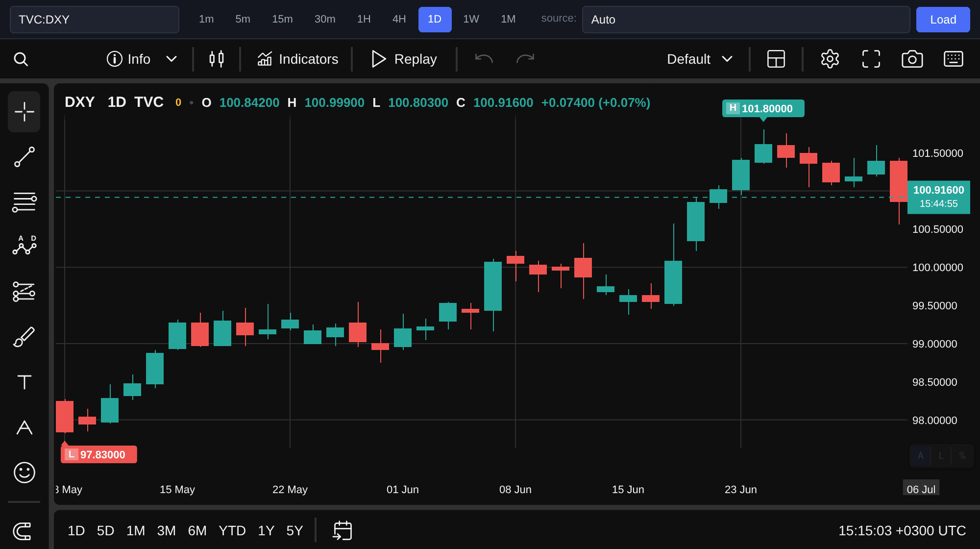Set the bottom date range to 1M
This screenshot has height=549, width=980.
click(x=135, y=531)
